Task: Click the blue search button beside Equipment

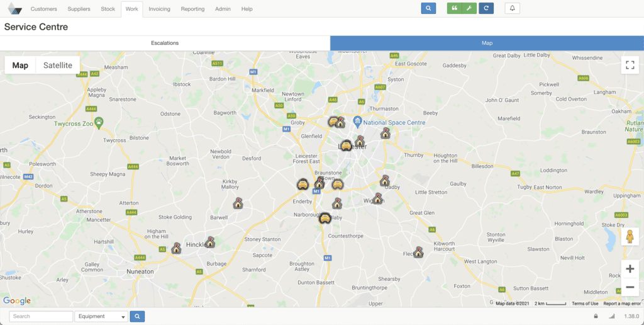Action: 137,316
